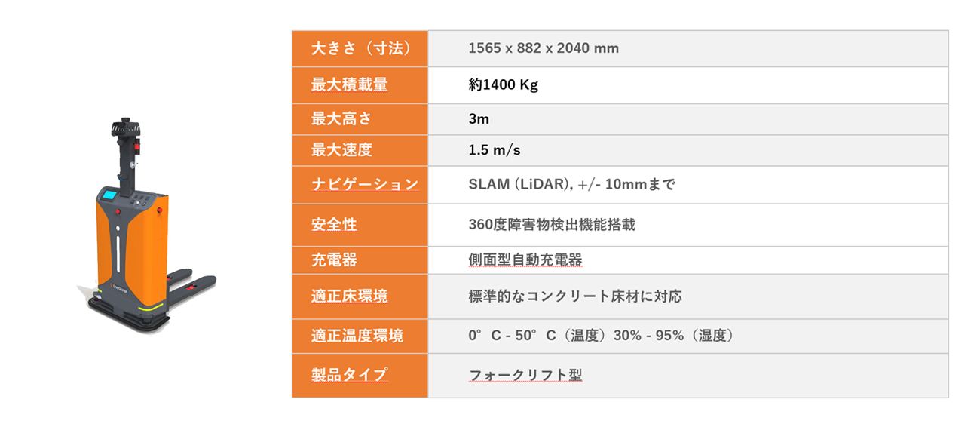Select the 大きさ（寸法） header cell

tap(360, 48)
